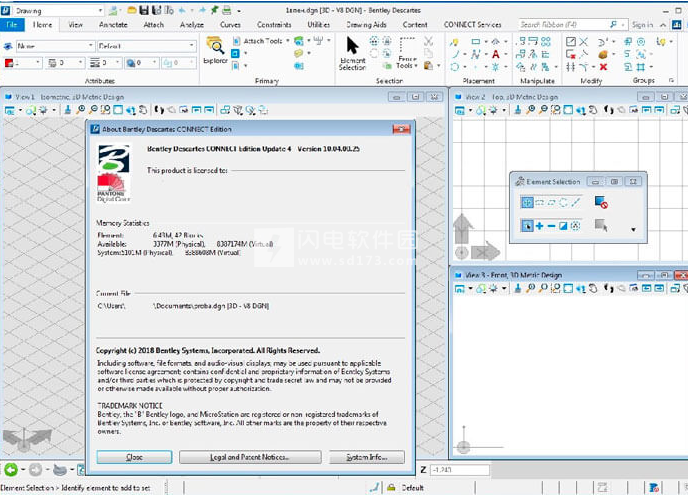
Task: Switch to the Drawing Aids ribbon tab
Action: pyautogui.click(x=366, y=25)
